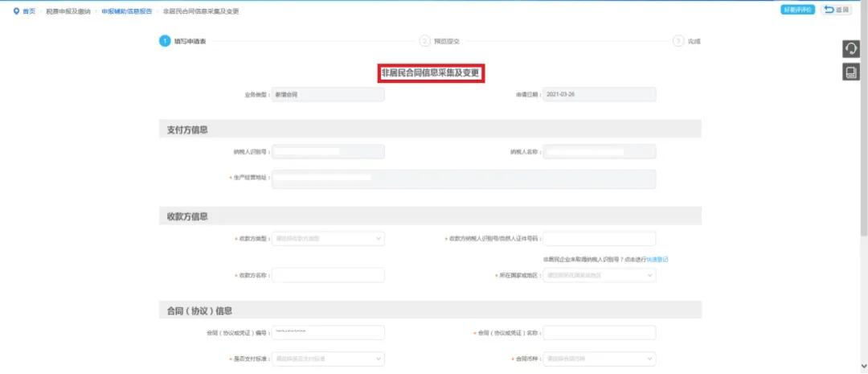Screen dimensions: 868x374
Task: Open 申报辅助信息报告 breadcrumb
Action: click(126, 11)
